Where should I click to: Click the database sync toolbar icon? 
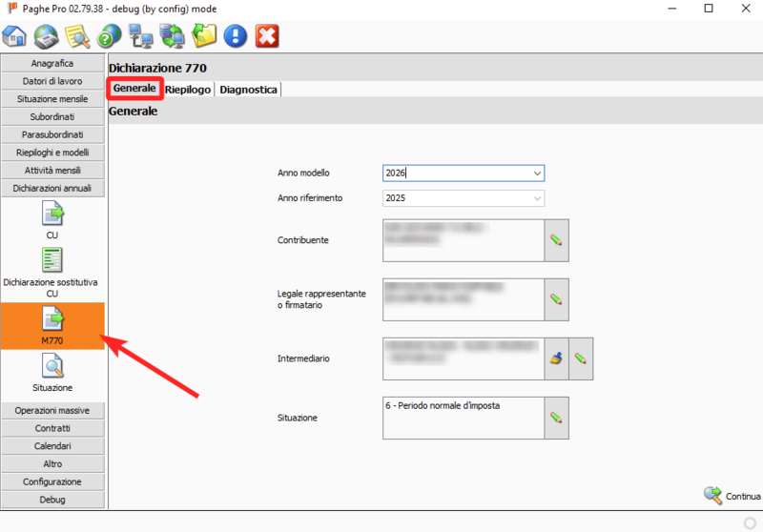coord(173,36)
